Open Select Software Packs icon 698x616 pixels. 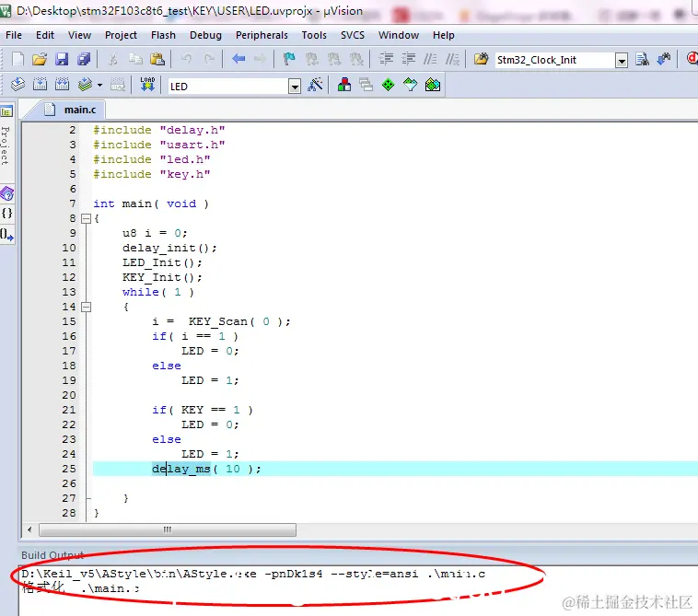click(410, 84)
